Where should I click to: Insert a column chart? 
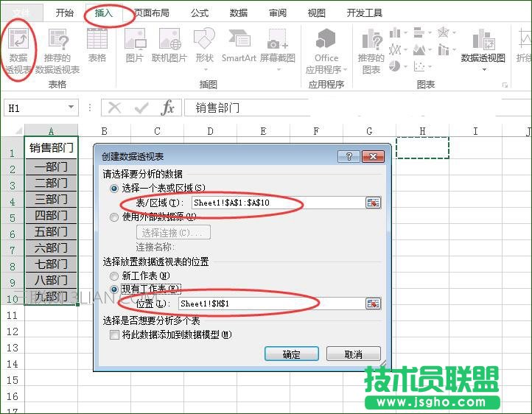398,33
